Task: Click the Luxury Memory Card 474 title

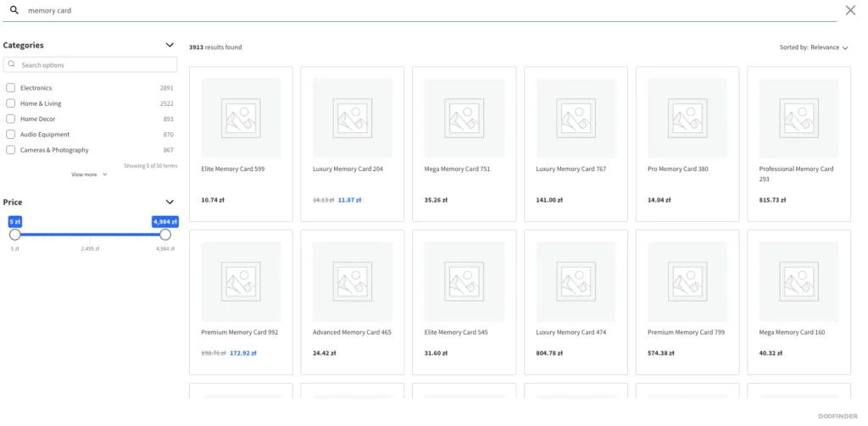Action: click(570, 333)
